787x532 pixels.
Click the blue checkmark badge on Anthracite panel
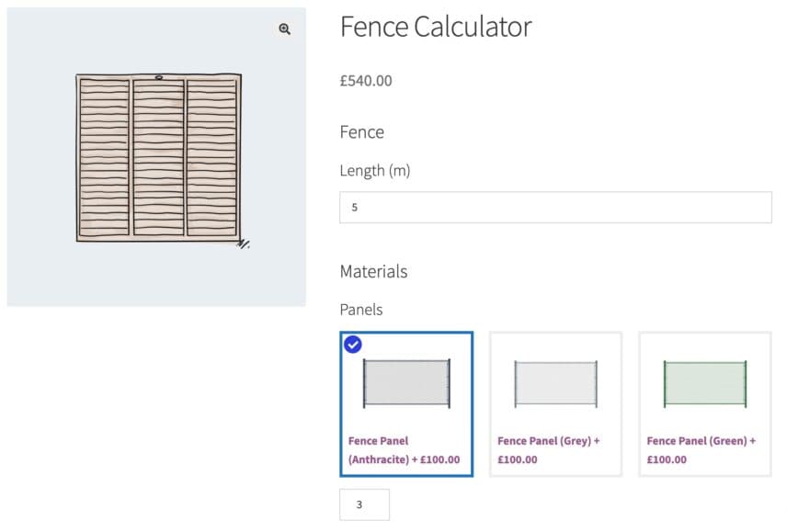[351, 345]
